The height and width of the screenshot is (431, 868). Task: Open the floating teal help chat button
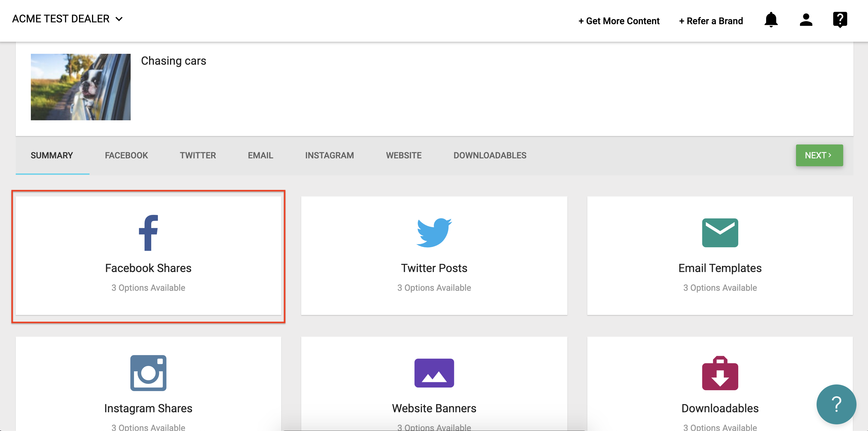836,404
